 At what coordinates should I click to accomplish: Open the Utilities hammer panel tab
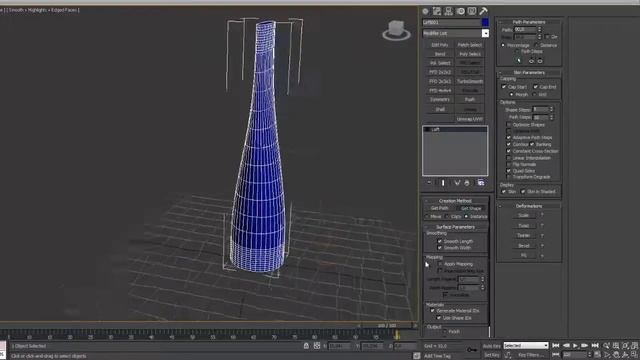point(483,11)
